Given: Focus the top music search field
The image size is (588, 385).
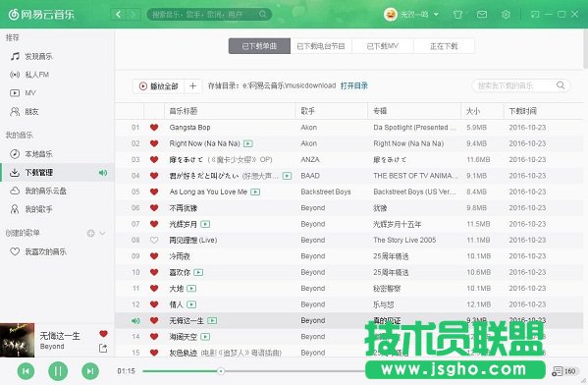Looking at the screenshot, I should (209, 15).
